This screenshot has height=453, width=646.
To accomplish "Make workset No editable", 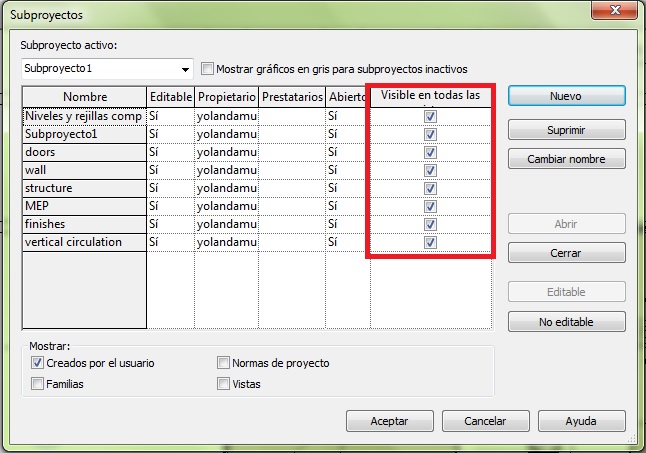I will [x=566, y=321].
